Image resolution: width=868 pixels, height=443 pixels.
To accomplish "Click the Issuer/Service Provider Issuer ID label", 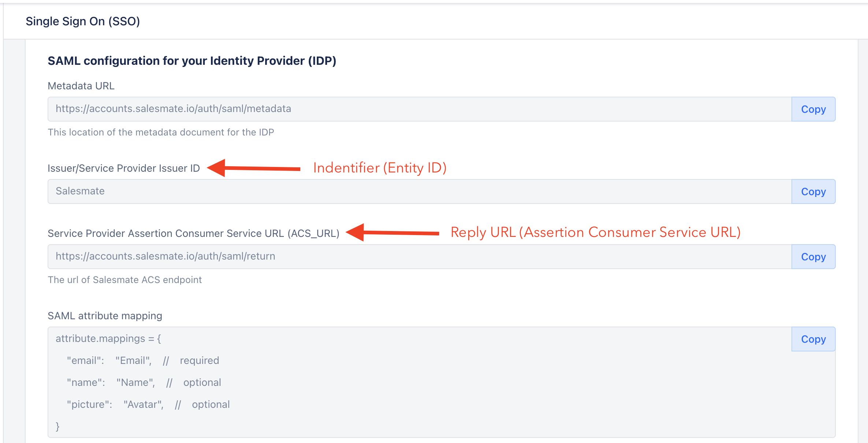I will pyautogui.click(x=124, y=168).
